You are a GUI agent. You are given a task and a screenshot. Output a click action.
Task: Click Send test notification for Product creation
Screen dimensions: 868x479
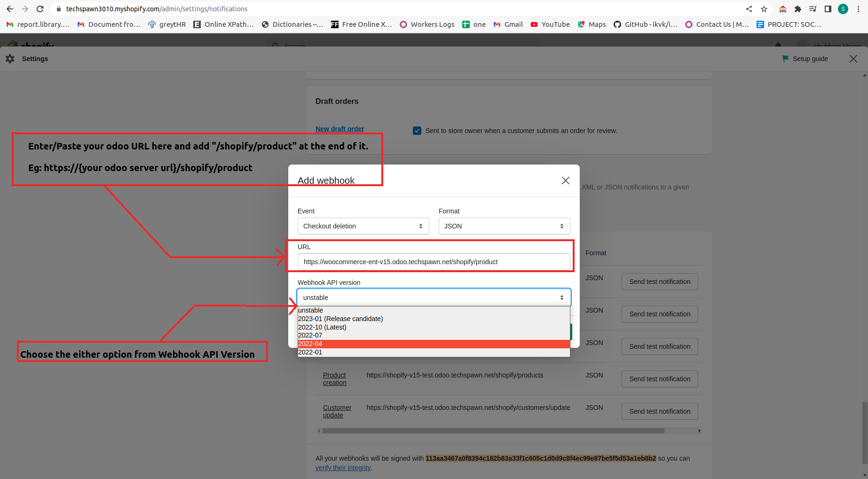coord(659,378)
